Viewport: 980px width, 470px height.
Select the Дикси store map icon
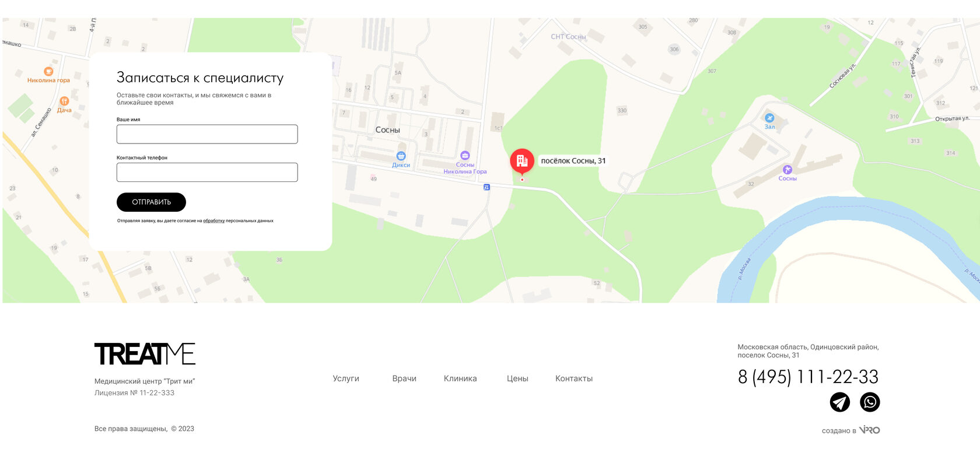point(401,156)
